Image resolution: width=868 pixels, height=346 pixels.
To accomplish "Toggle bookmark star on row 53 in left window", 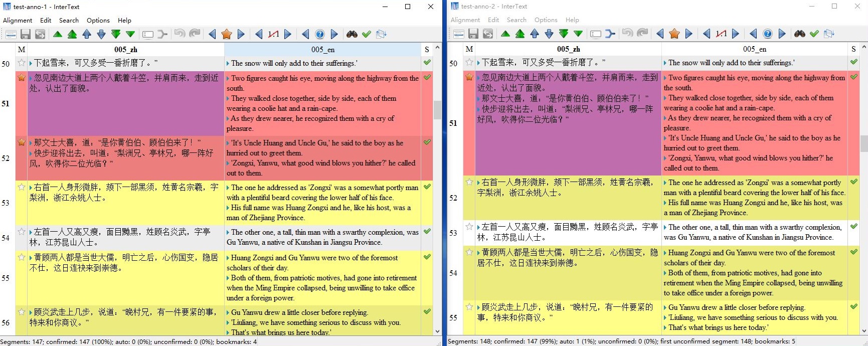I will click(x=22, y=187).
